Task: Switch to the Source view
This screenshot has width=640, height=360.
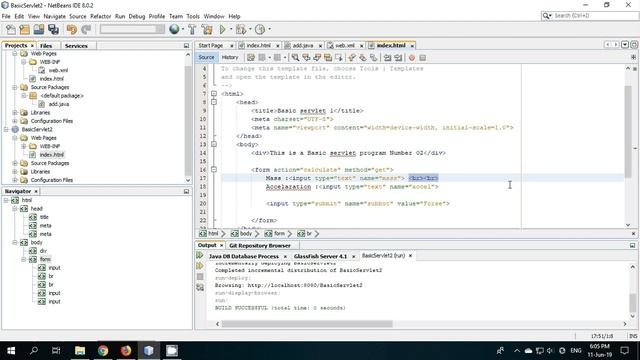Action: click(x=206, y=58)
